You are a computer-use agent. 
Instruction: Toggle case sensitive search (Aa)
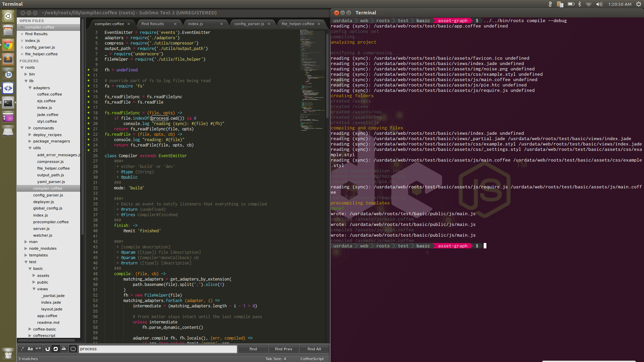pos(30,349)
